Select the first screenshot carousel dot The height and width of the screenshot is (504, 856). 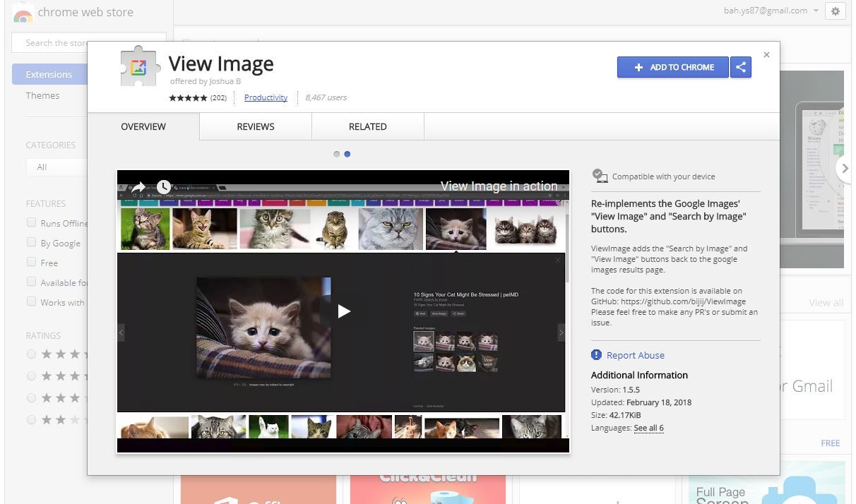coord(337,154)
